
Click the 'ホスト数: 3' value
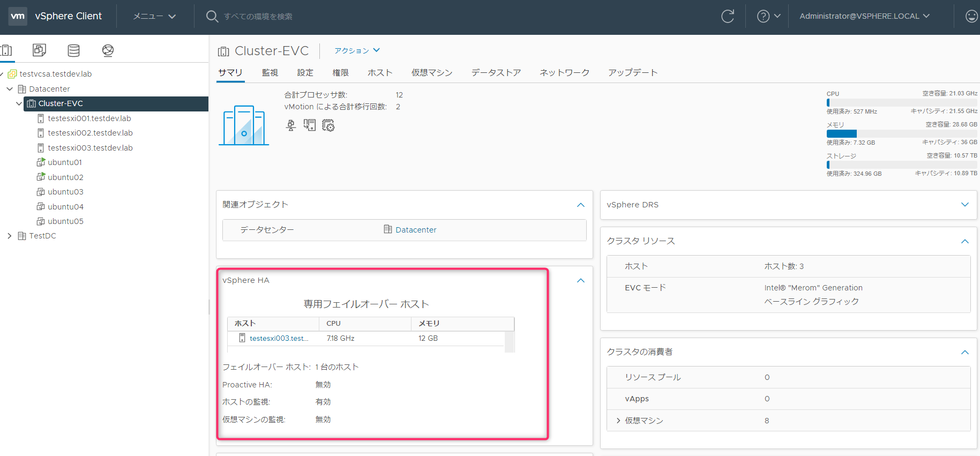point(784,266)
